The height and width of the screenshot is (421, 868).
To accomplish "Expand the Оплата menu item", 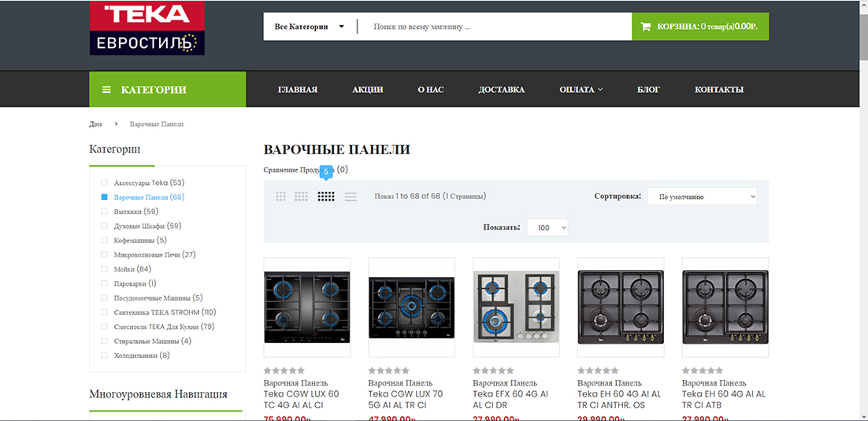I will point(581,90).
